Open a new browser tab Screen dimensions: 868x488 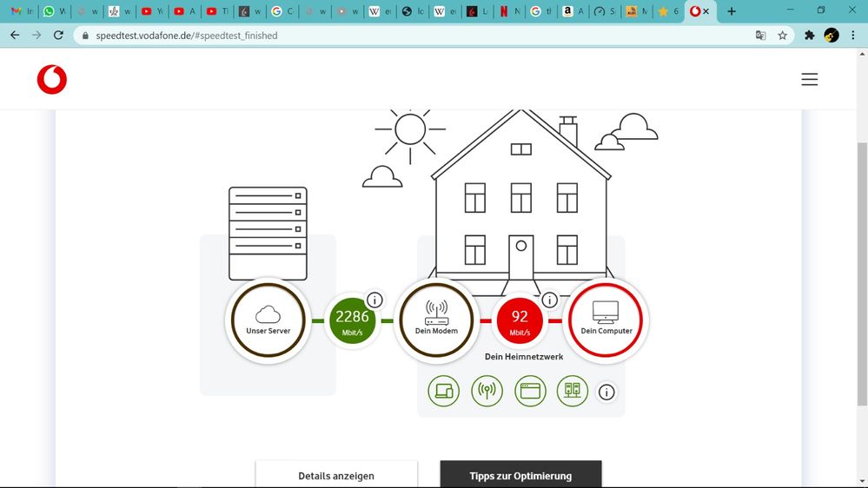coord(732,11)
